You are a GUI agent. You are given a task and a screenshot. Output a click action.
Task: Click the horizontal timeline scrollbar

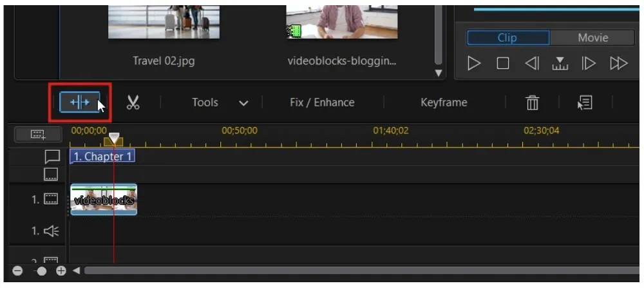(x=361, y=271)
